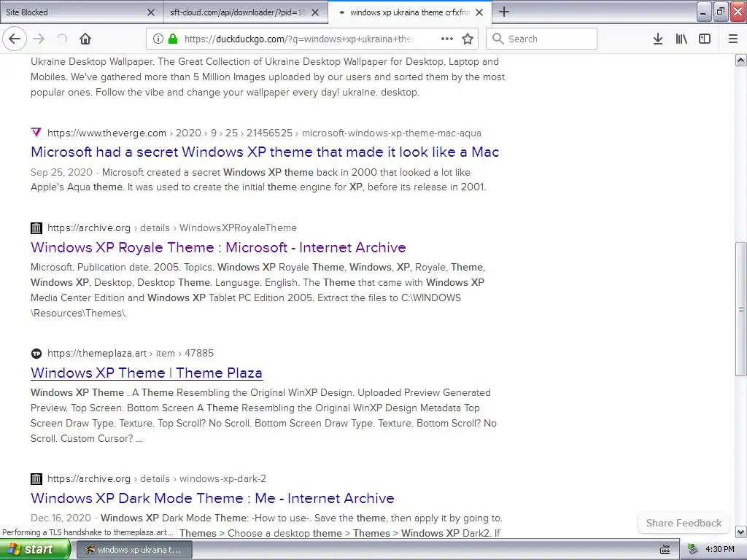Click the forward arrow navigation button
The width and height of the screenshot is (747, 560).
pos(39,39)
